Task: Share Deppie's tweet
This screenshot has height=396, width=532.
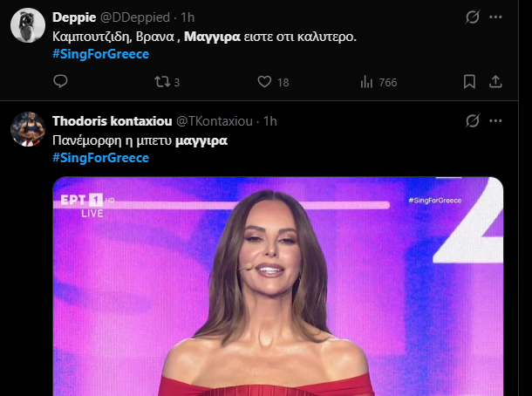Action: [495, 82]
